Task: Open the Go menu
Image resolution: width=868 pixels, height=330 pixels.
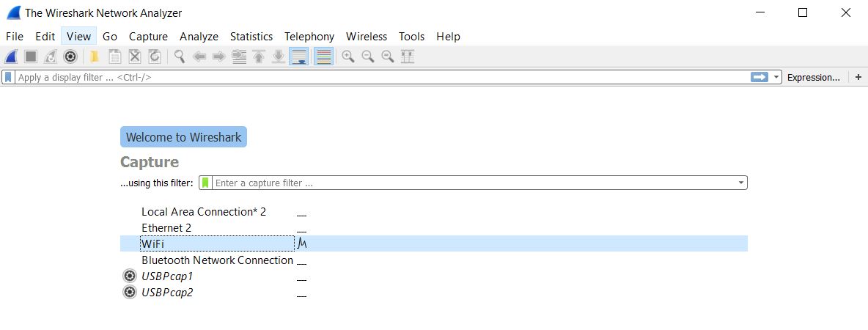Action: coord(110,37)
